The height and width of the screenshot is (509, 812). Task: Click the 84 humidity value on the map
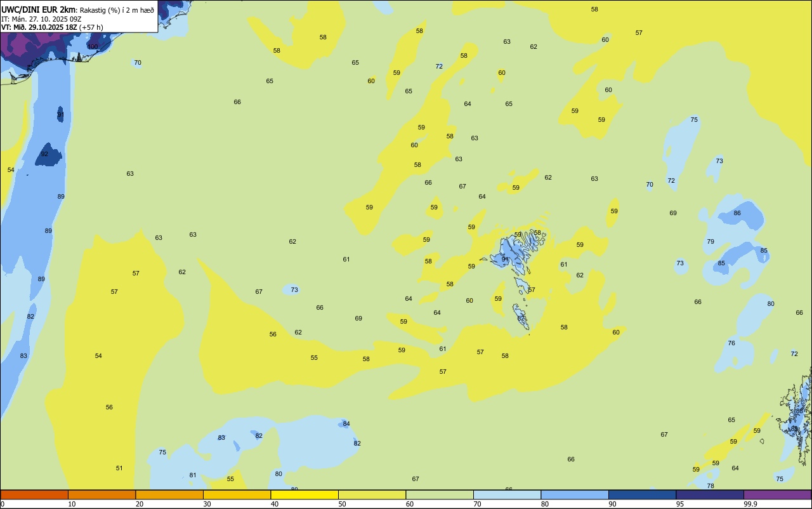[x=346, y=423]
